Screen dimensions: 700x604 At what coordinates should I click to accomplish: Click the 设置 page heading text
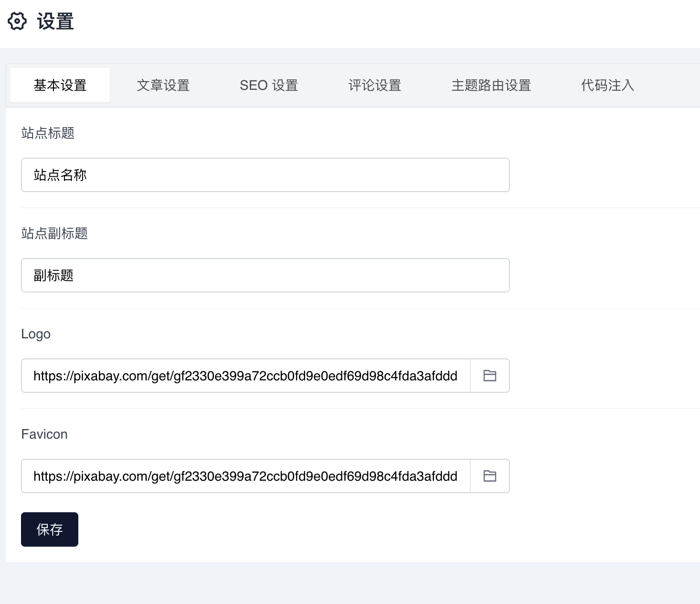(x=55, y=22)
